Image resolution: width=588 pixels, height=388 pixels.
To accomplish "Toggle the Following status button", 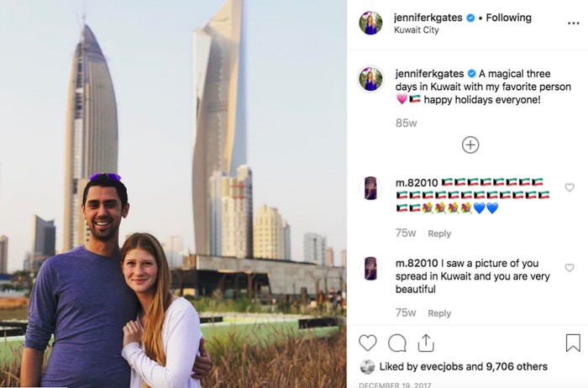I will [508, 18].
